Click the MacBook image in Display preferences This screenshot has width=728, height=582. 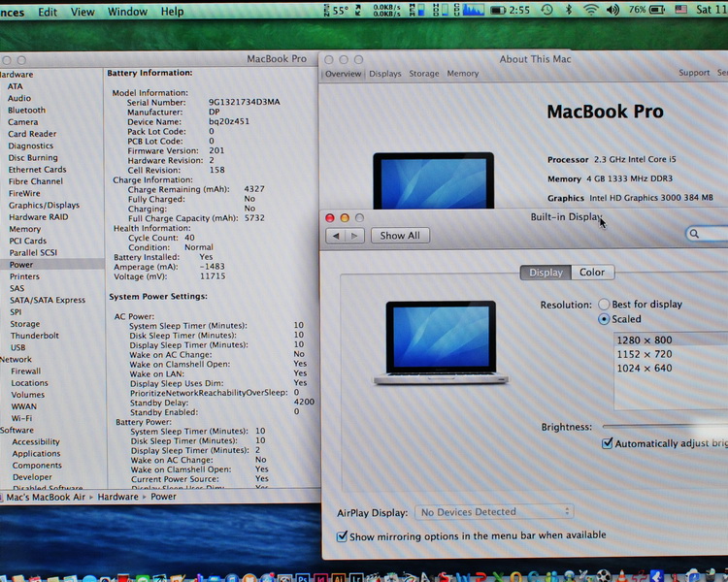(441, 343)
